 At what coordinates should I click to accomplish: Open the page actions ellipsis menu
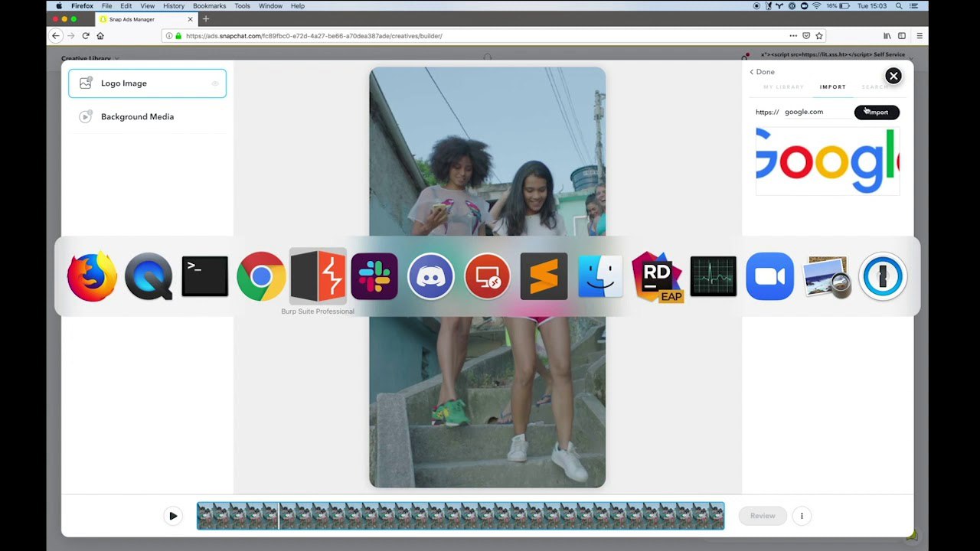point(793,36)
